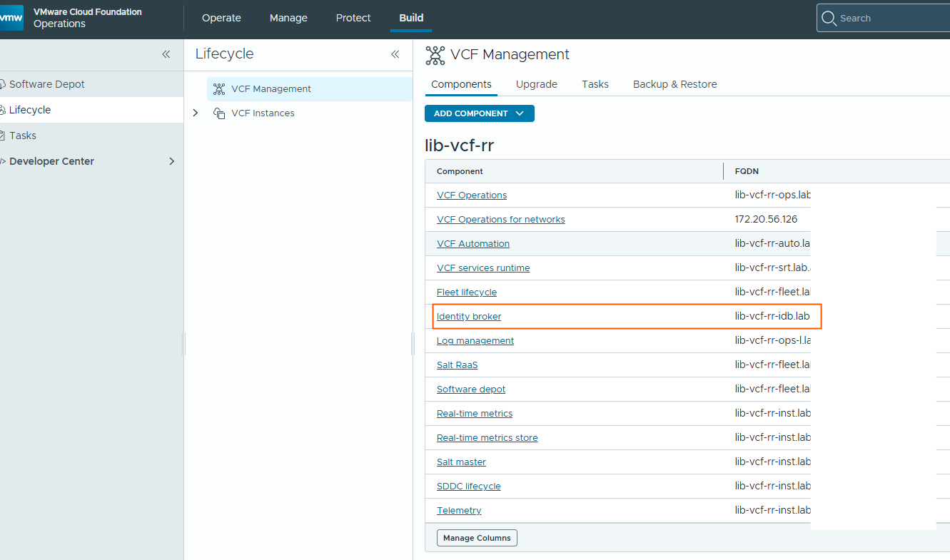Switch to the Tasks tab

click(x=595, y=84)
